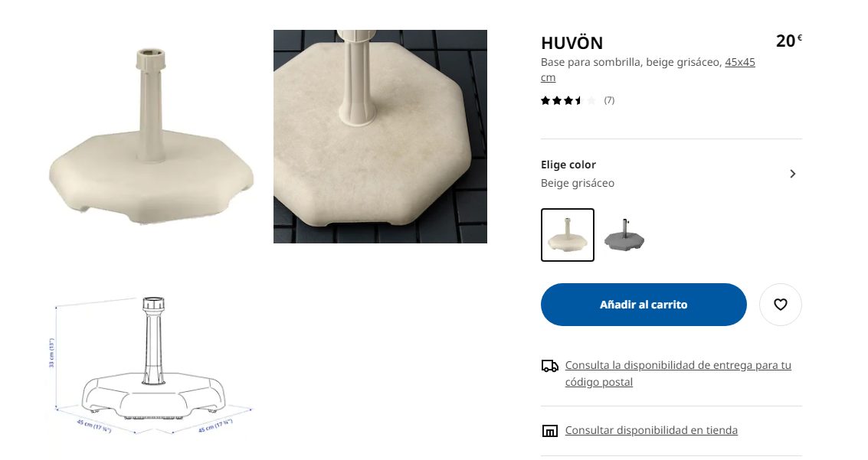
Task: Expand the Elige color section row
Action: 671,174
